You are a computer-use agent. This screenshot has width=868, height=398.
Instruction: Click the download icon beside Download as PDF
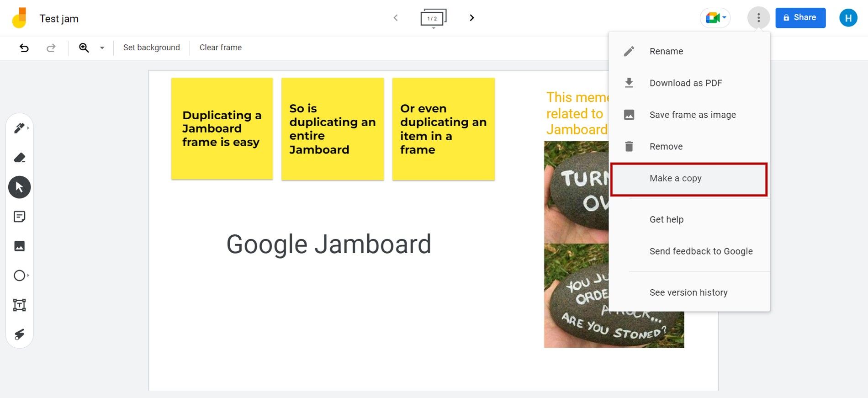[x=629, y=83]
